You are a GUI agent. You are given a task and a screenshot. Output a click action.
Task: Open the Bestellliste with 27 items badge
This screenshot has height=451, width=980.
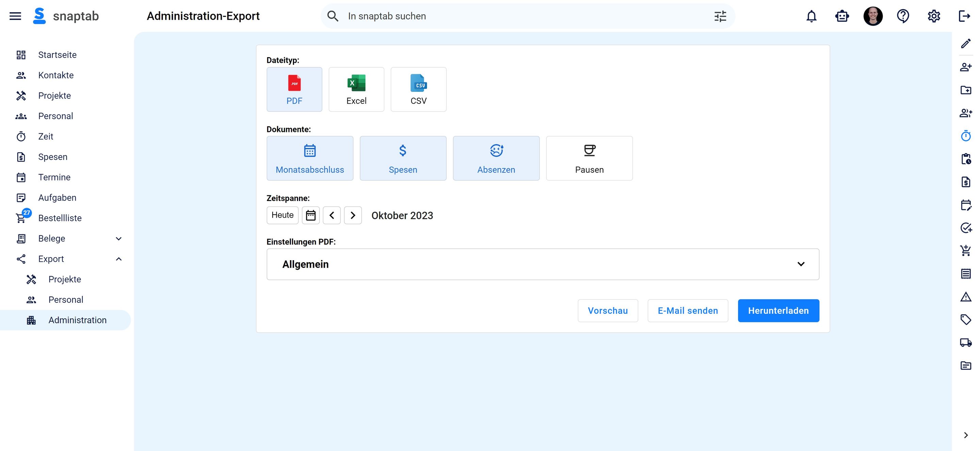[60, 218]
